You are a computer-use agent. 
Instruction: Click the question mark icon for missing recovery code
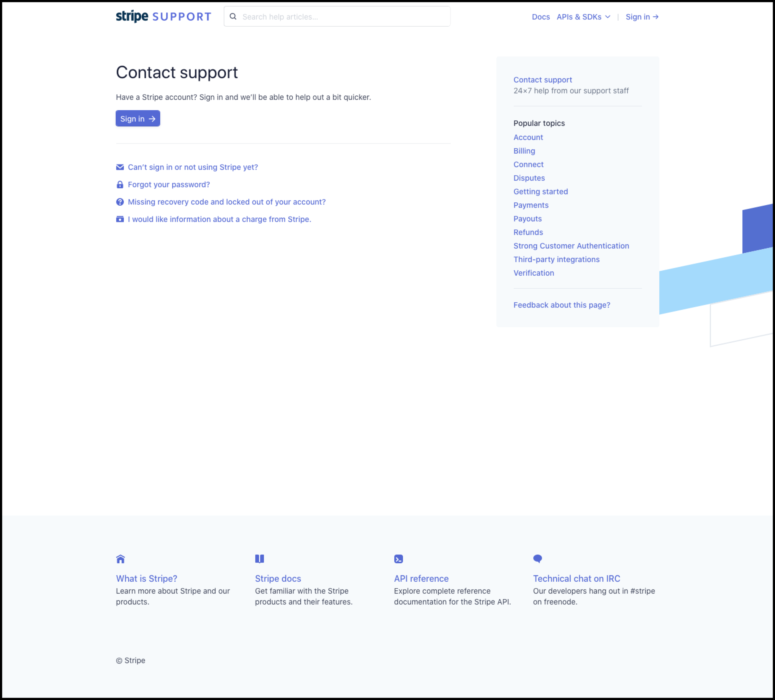click(x=120, y=202)
